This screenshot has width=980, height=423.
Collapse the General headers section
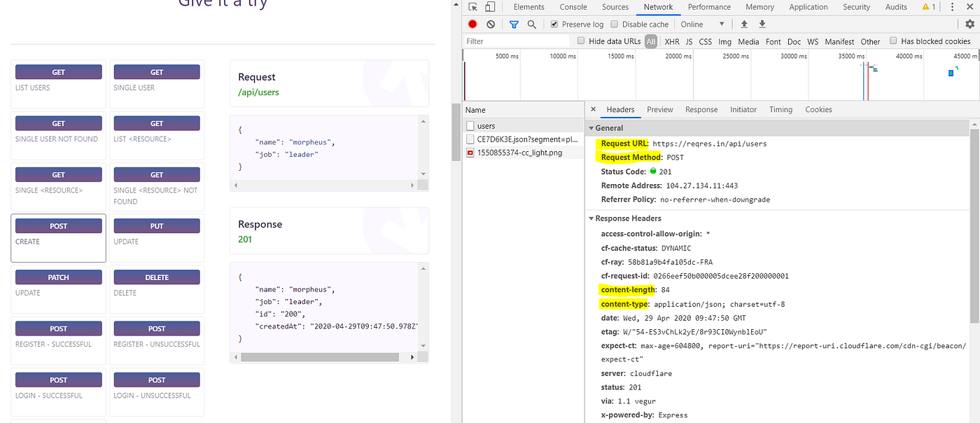(591, 127)
